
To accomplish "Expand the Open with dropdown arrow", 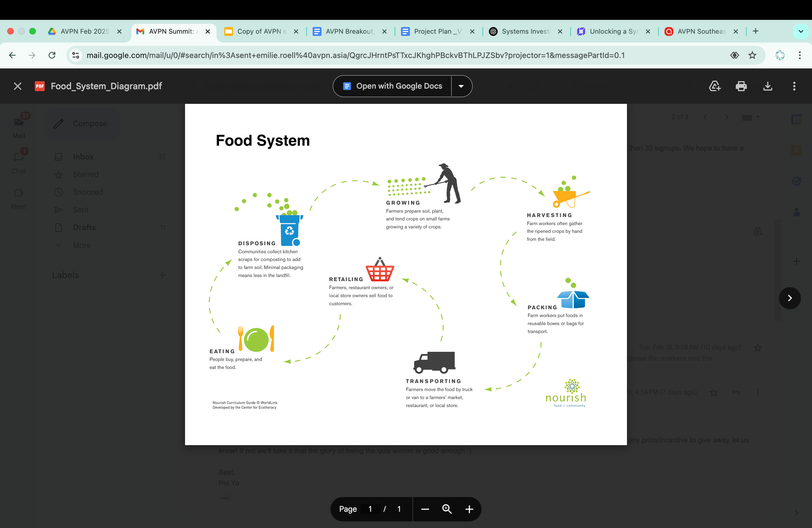I will (461, 86).
